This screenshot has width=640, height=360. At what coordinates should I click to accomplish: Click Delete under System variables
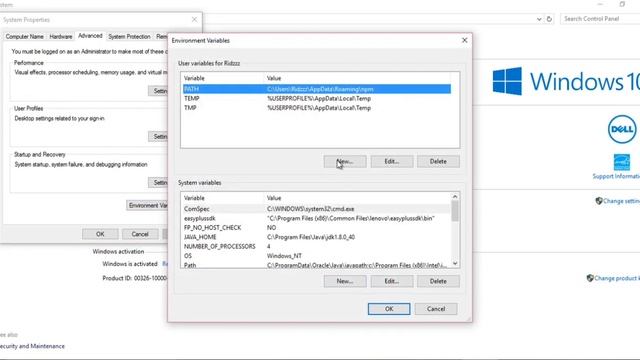[x=438, y=281]
